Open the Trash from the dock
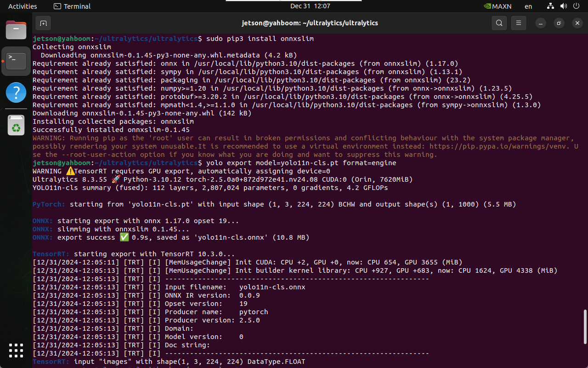Screen dimensions: 588x368 point(16,125)
